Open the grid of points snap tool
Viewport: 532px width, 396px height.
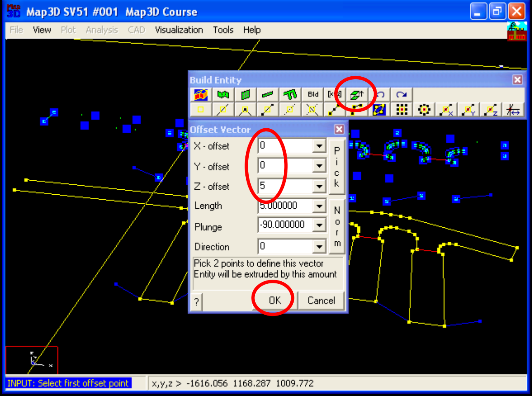tap(402, 110)
